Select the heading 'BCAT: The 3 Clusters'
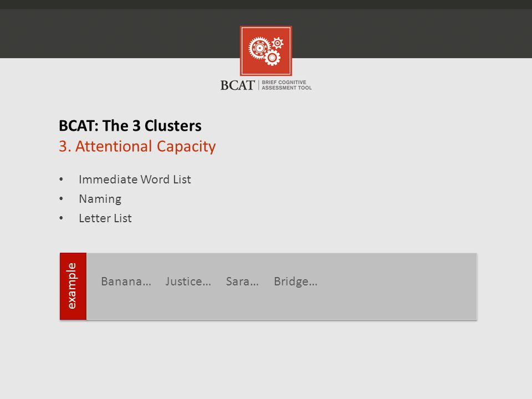 pos(130,126)
